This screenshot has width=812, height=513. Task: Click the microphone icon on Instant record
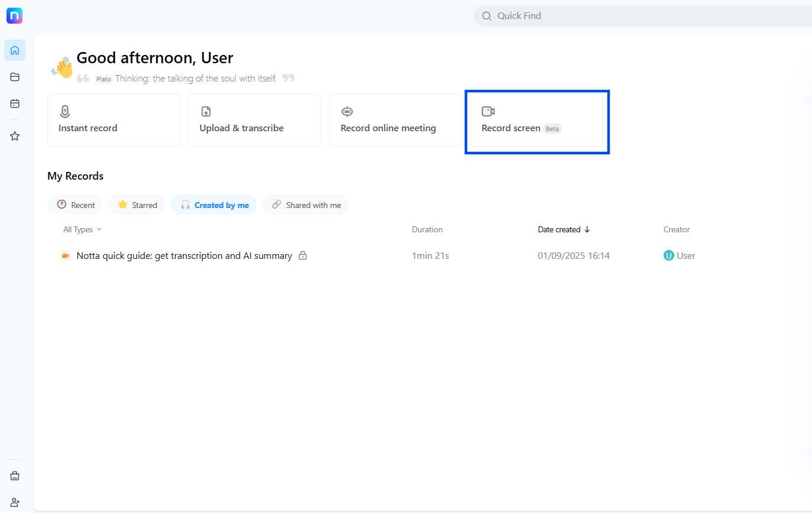(65, 111)
